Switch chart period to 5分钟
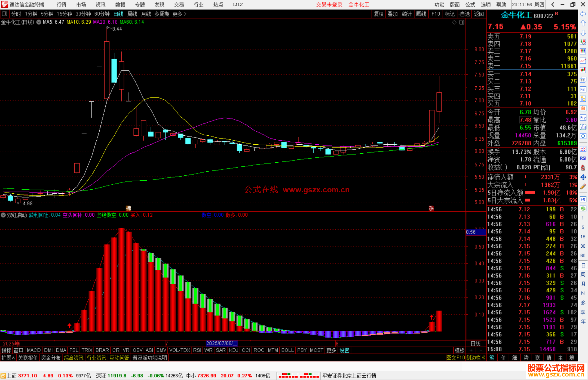588x380 pixels. click(47, 14)
